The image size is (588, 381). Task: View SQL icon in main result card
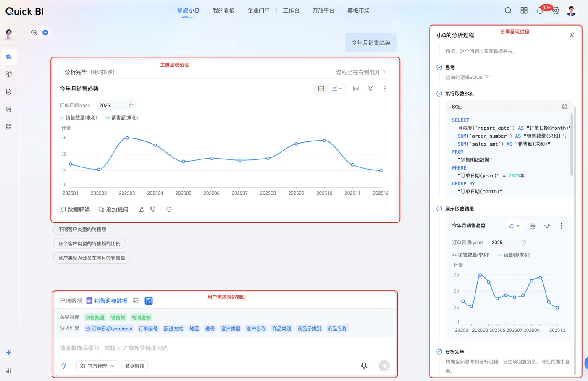click(356, 89)
